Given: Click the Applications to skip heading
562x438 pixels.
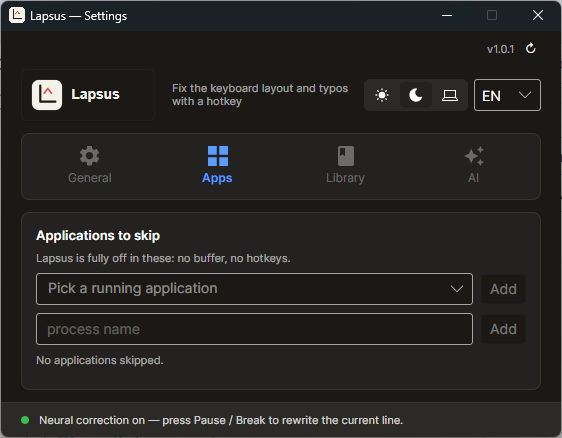Looking at the screenshot, I should (98, 236).
